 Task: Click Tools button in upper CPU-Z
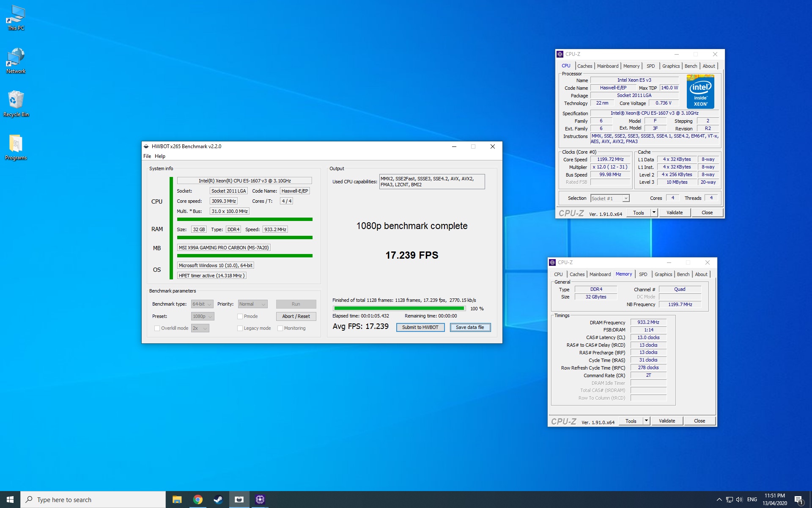(639, 213)
